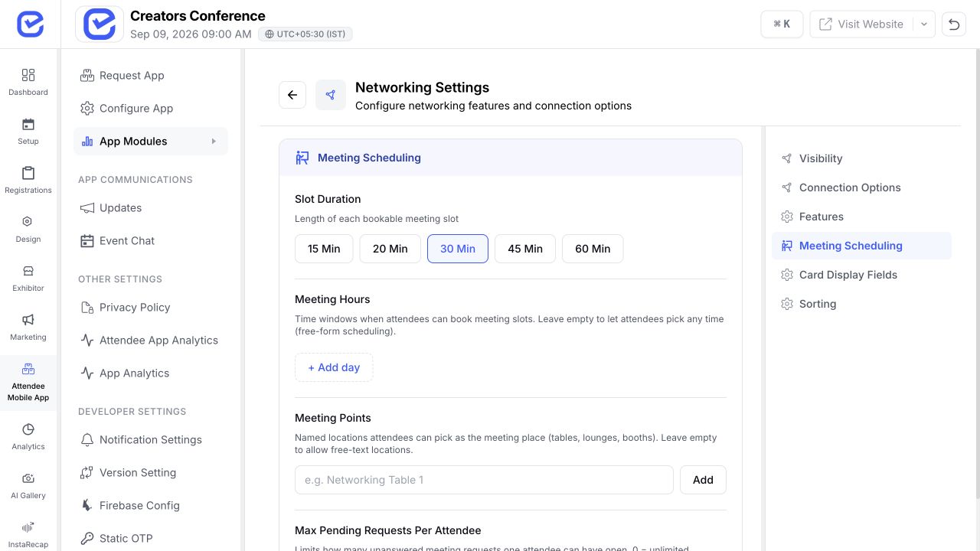This screenshot has height=551, width=980.
Task: Click the Static OTP key icon
Action: [x=87, y=539]
